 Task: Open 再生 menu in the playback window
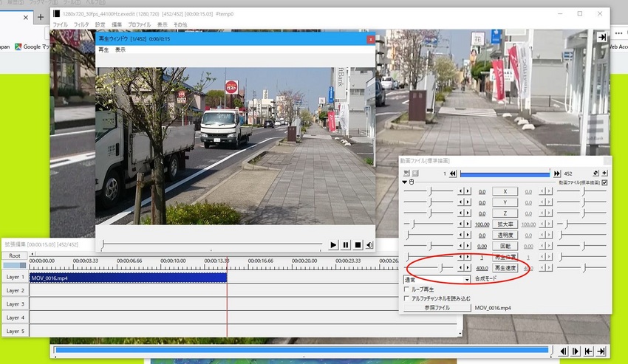pyautogui.click(x=103, y=49)
